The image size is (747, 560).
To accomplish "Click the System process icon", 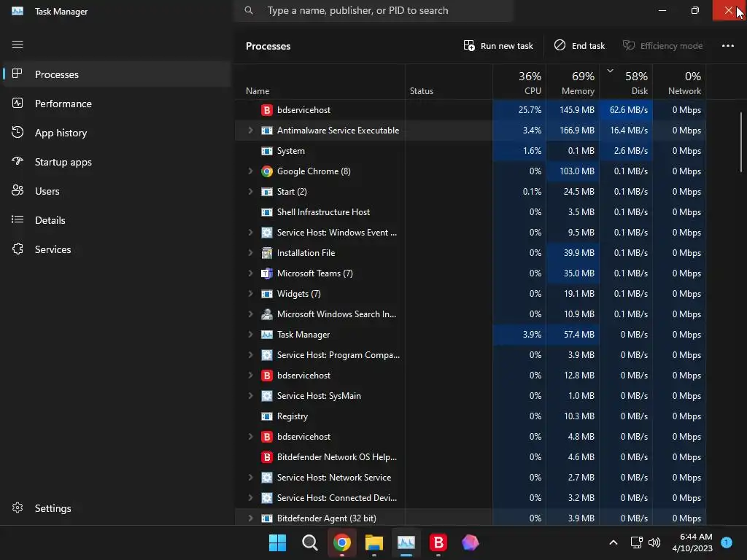I will coord(267,151).
